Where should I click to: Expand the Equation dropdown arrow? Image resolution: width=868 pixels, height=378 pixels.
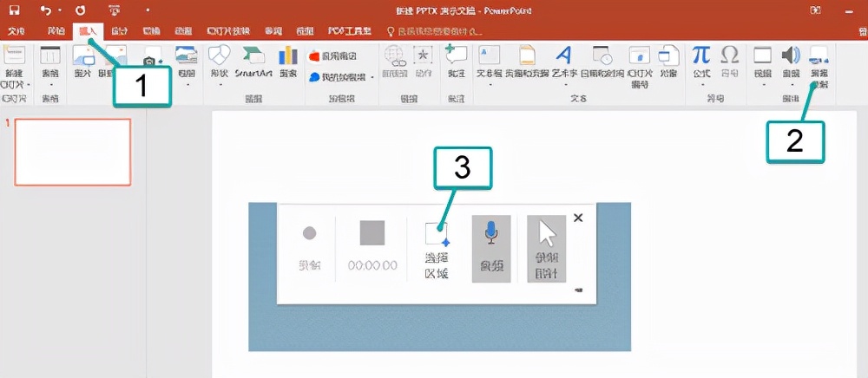tap(702, 85)
